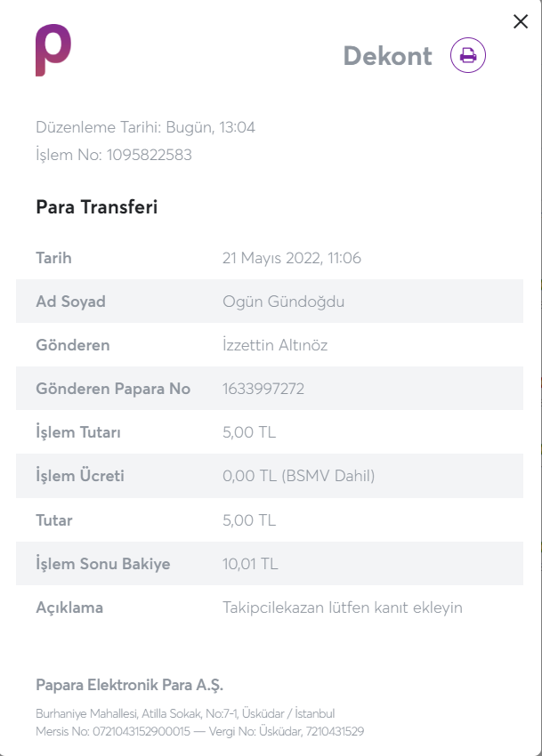This screenshot has width=542, height=756.
Task: Click the Burhaniye Mahallesi address line
Action: tap(185, 713)
